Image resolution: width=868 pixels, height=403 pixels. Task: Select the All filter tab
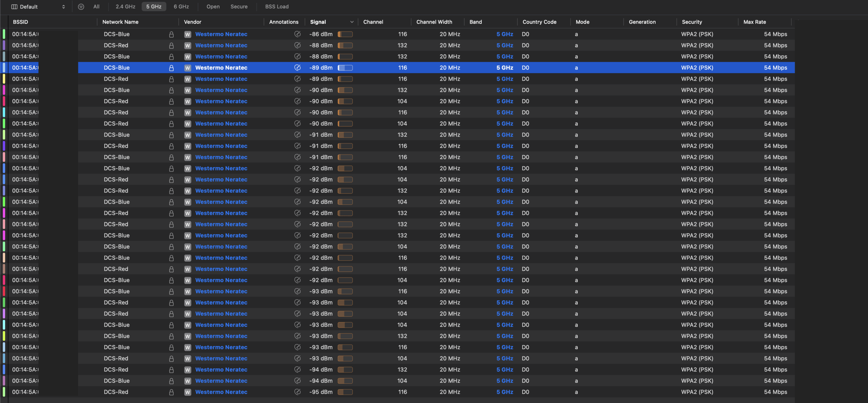96,7
